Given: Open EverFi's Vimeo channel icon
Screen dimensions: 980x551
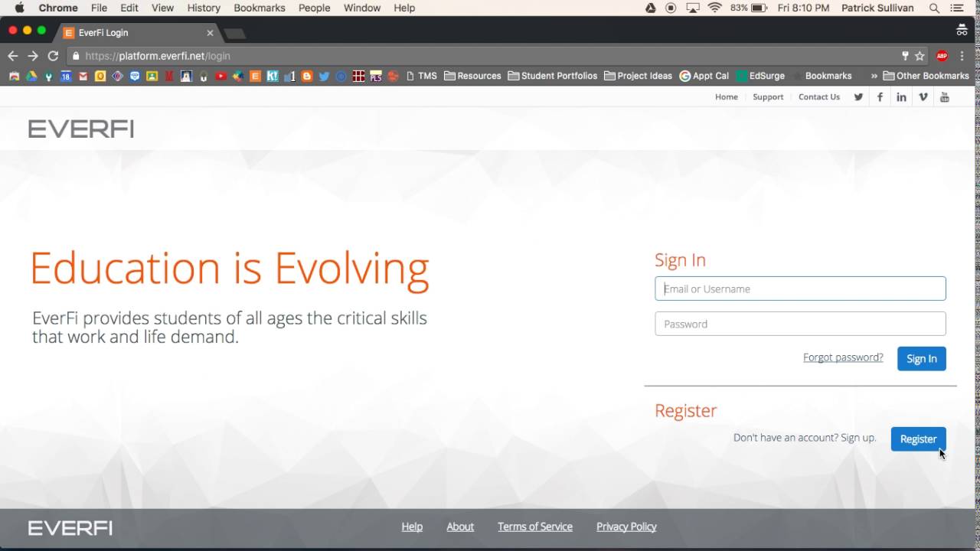Looking at the screenshot, I should [x=923, y=97].
